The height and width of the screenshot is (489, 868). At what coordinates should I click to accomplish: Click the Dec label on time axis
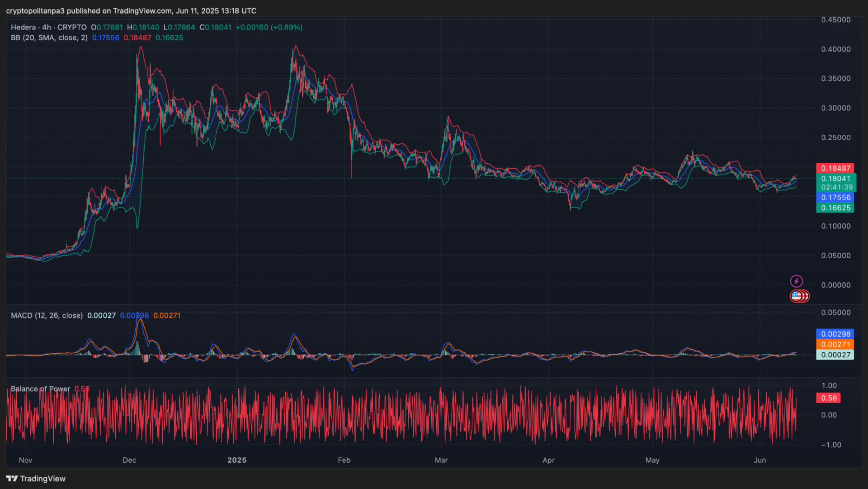pos(129,460)
